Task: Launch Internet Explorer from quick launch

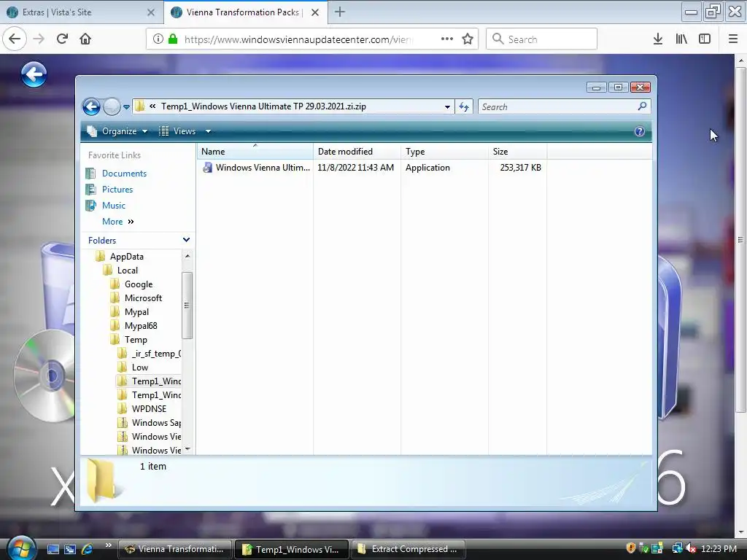Action: (88, 549)
